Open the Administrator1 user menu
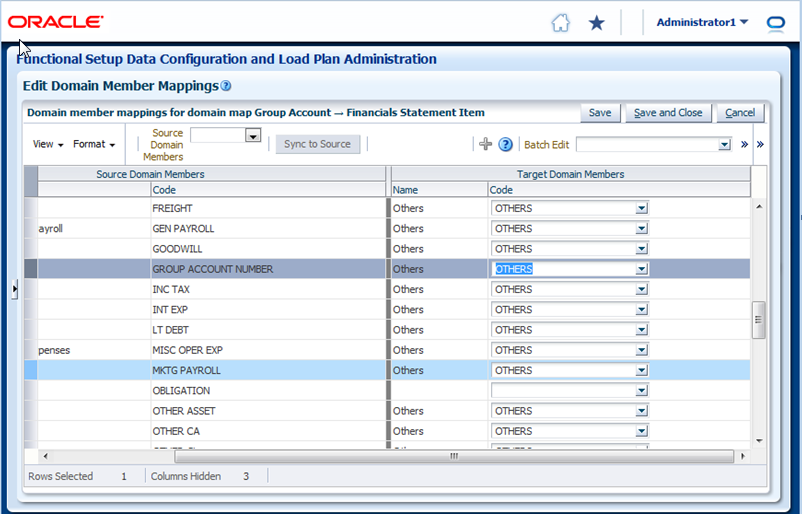This screenshot has height=514, width=802. click(702, 22)
